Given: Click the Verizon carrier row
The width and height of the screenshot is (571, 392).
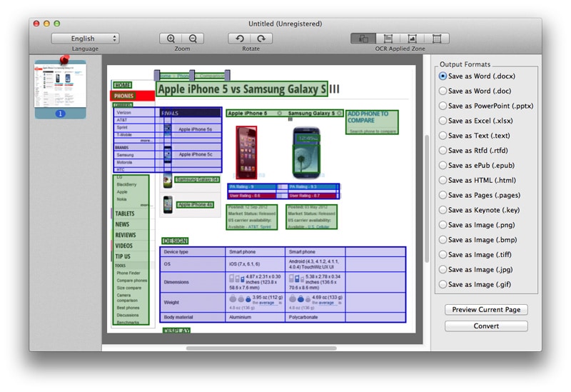Looking at the screenshot, I should pos(134,113).
